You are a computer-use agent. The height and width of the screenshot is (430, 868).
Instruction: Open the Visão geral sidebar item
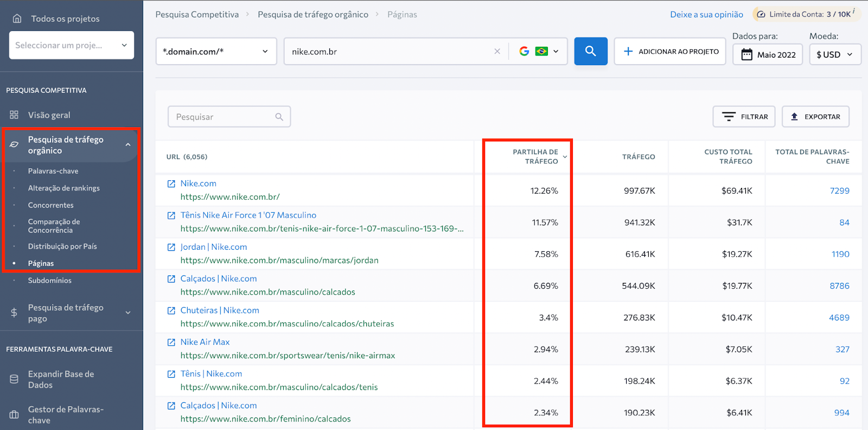49,115
